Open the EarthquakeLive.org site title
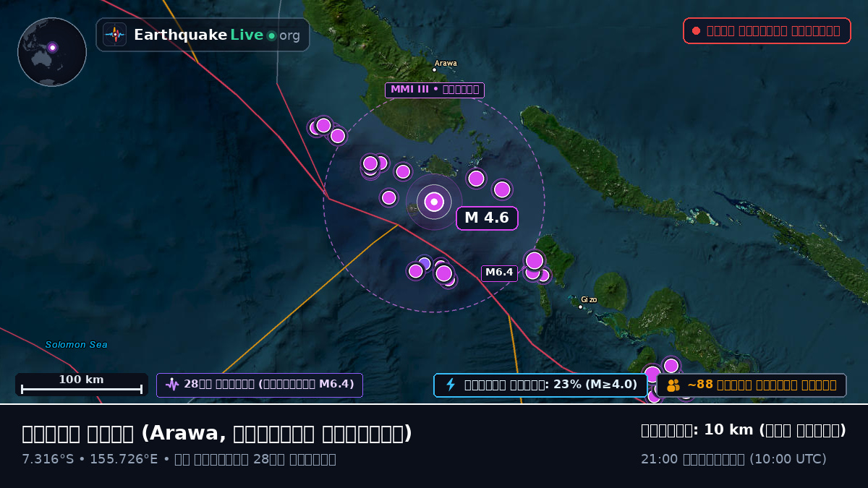This screenshot has height=488, width=868. [x=216, y=35]
